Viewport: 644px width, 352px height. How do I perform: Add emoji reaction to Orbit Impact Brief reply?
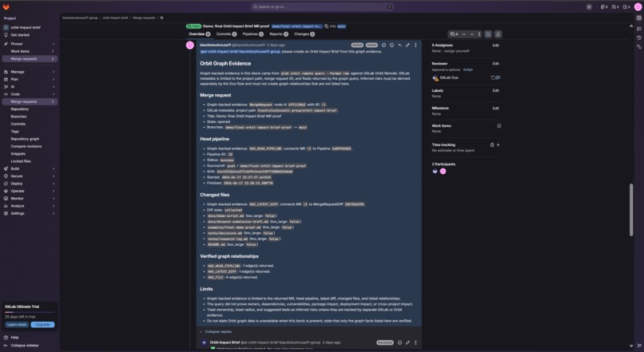click(400, 342)
